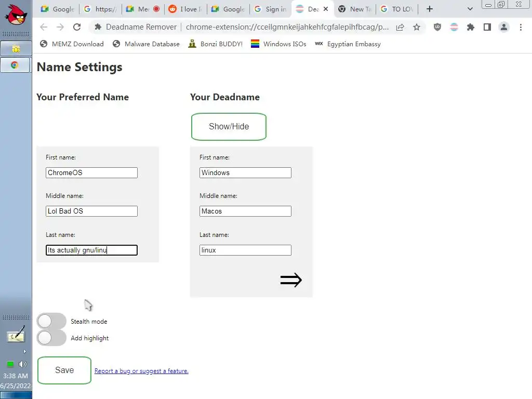Click the volume speaker tray icon

tap(23, 364)
